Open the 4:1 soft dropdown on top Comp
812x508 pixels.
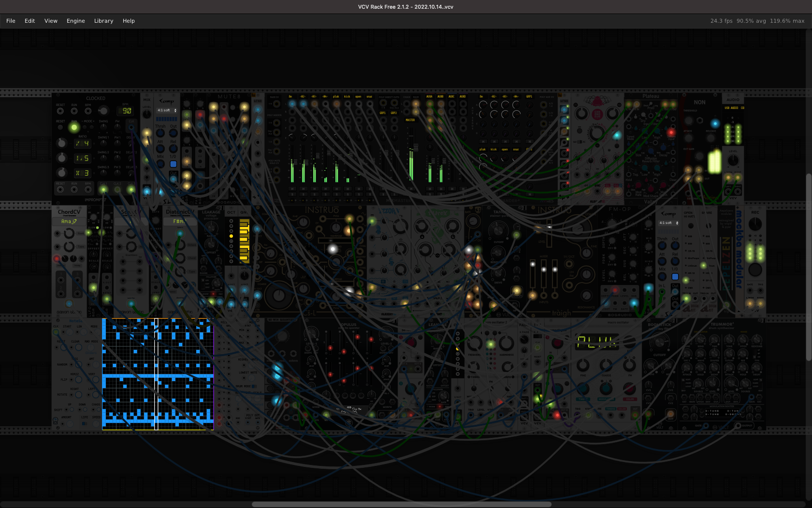point(167,111)
